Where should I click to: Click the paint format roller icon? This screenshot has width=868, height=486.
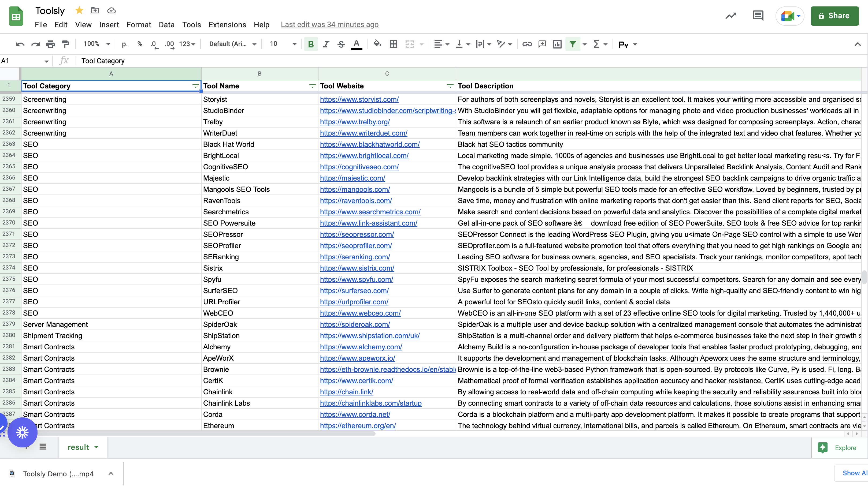tap(66, 44)
